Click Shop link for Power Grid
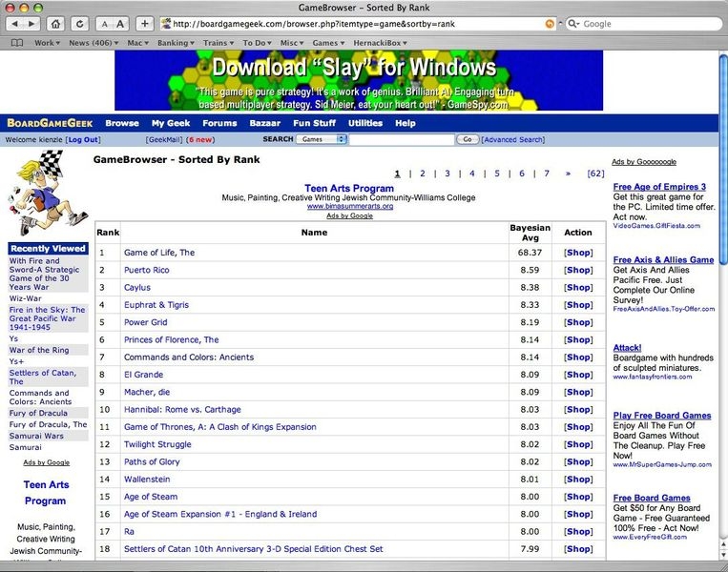 (578, 322)
